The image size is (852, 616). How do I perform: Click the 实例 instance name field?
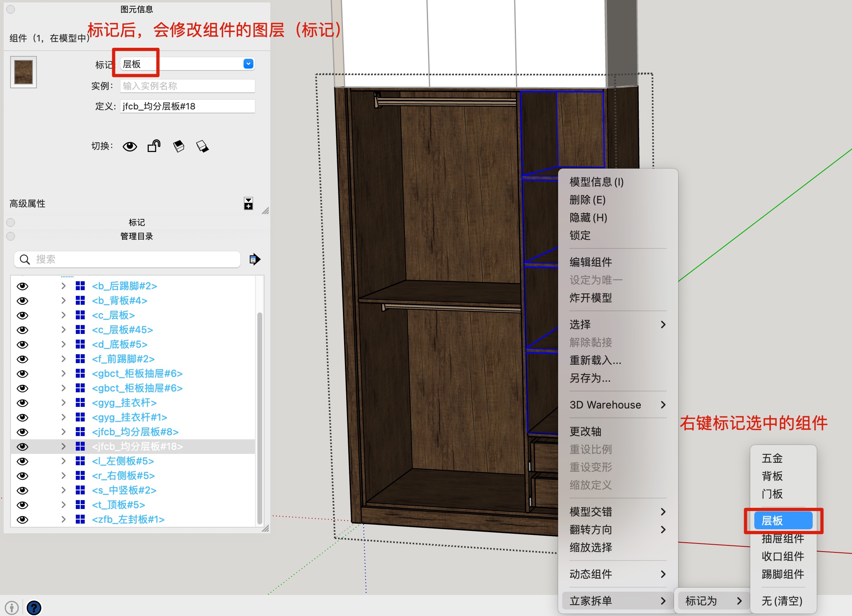pyautogui.click(x=187, y=86)
